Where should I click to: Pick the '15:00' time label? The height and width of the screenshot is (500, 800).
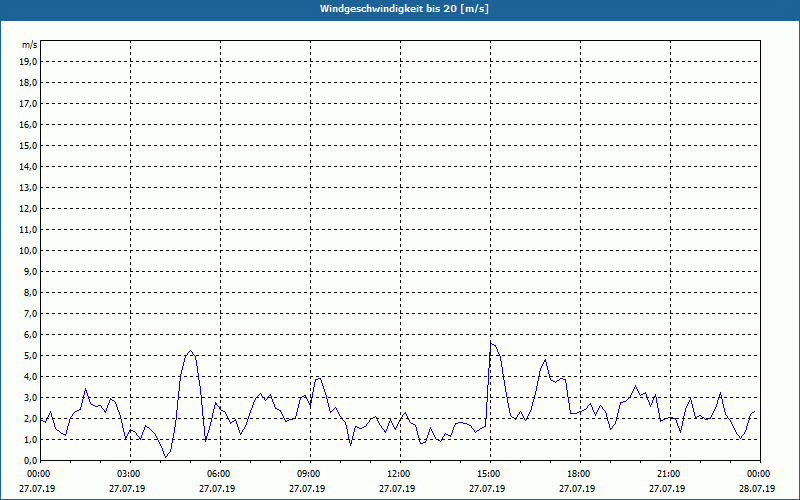click(490, 474)
